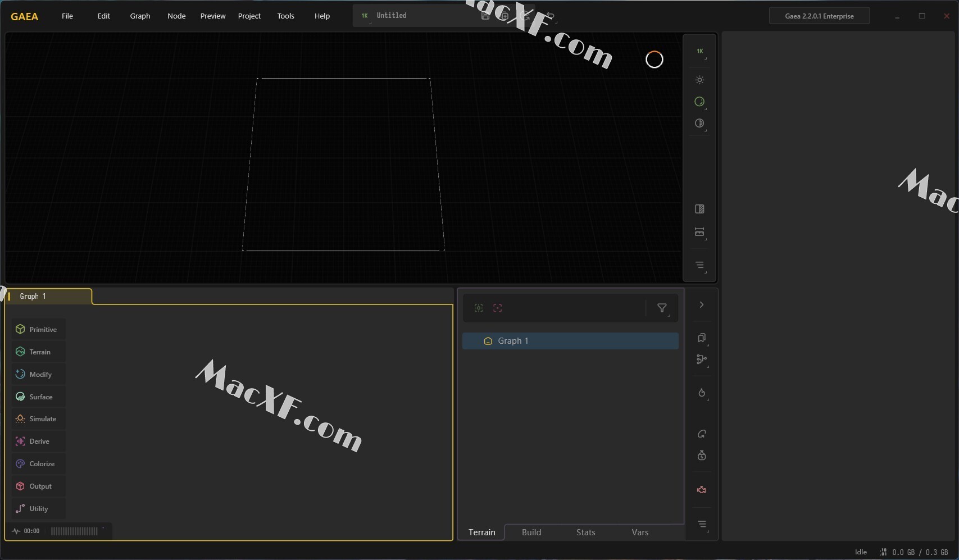
Task: Open the Terrain node category
Action: pos(38,352)
